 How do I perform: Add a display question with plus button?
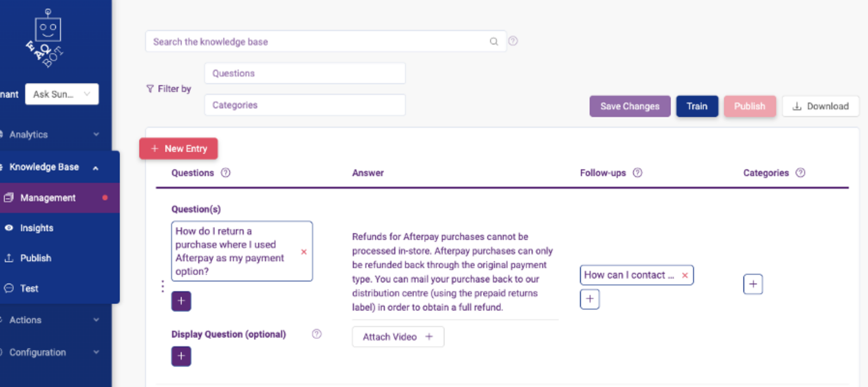pos(181,356)
